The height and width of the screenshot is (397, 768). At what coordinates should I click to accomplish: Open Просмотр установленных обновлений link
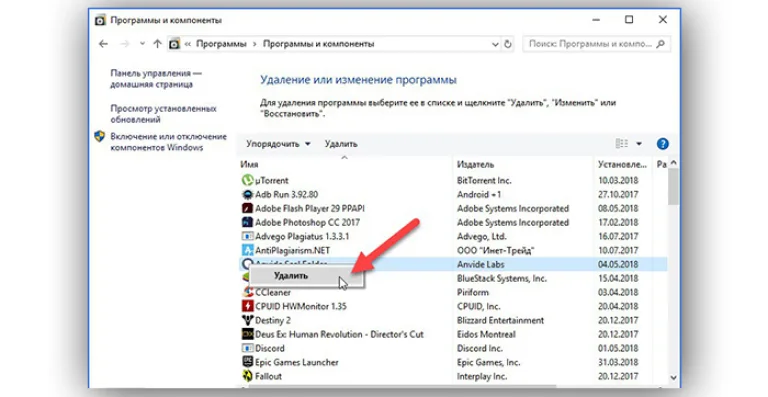[x=163, y=114]
